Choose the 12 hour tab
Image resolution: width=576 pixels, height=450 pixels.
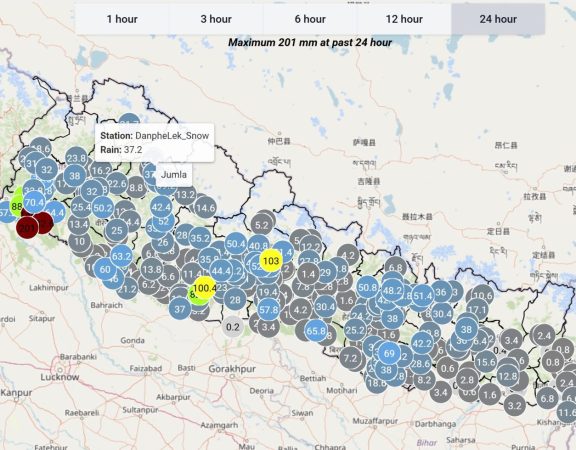404,19
